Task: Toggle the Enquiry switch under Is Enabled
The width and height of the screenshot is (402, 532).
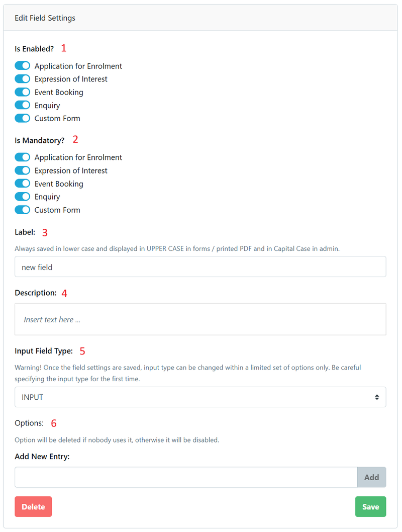Action: tap(22, 105)
